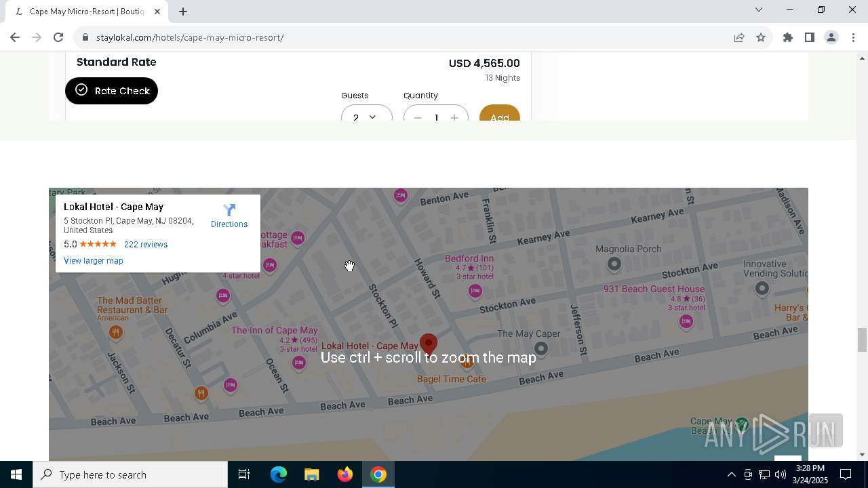Screen dimensions: 868x488
Task: Open the notification center
Action: (846, 474)
